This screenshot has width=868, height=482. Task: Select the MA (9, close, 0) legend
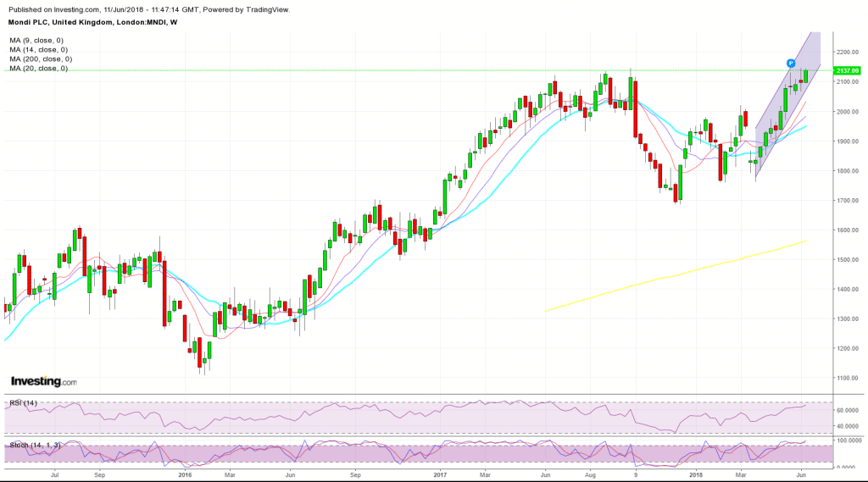click(x=36, y=41)
